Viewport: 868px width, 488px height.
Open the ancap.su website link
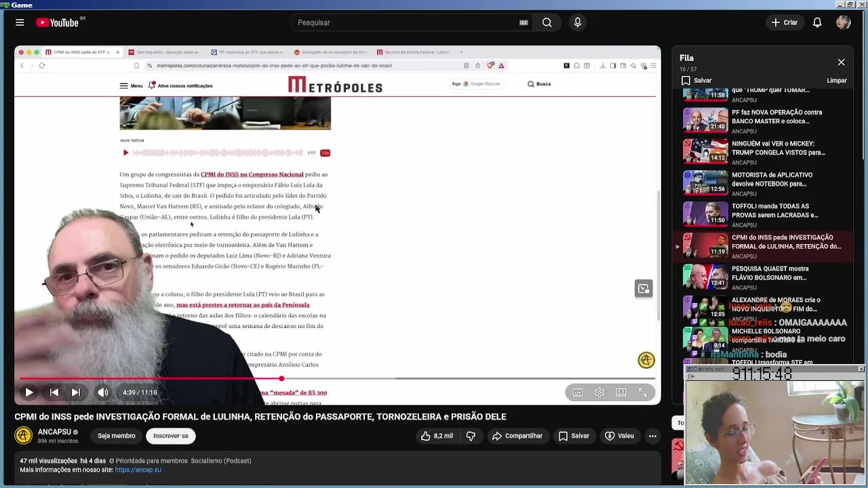click(138, 470)
